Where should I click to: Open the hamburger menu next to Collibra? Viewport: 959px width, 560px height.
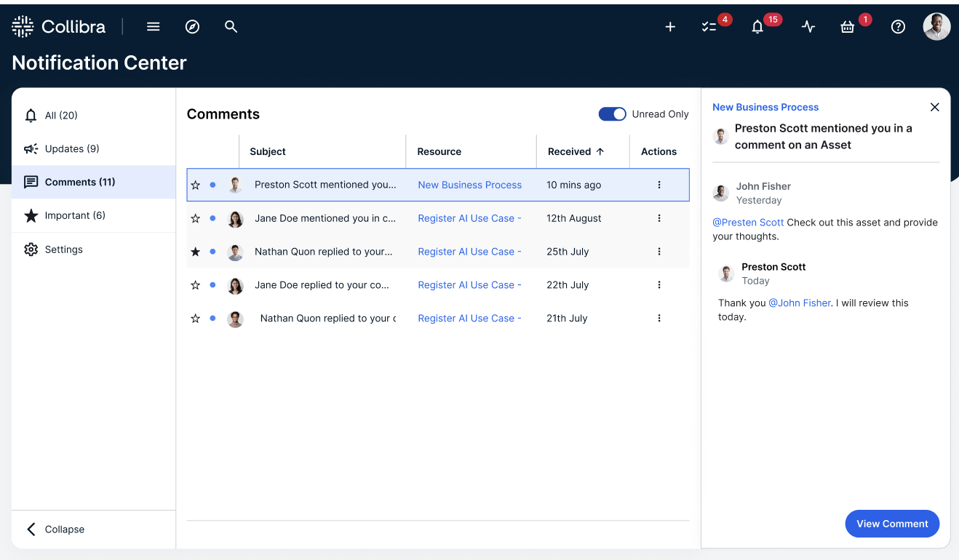tap(153, 26)
